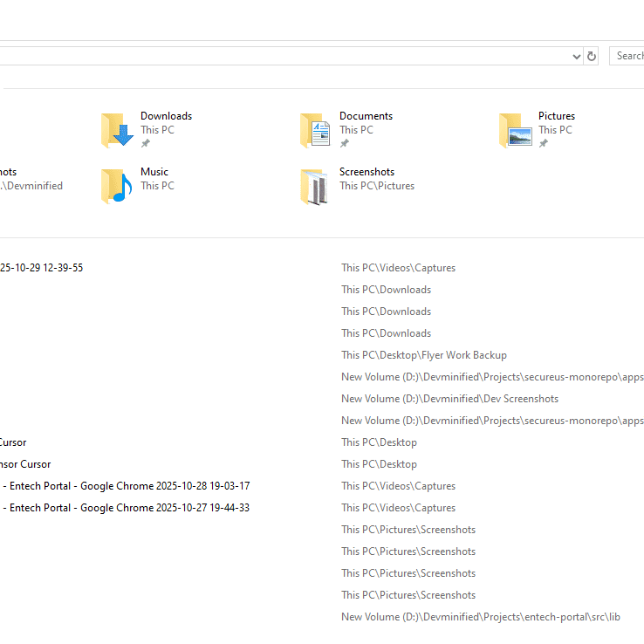
Task: Click path 'This PC\Desktop\Flyer Work Backup'
Action: coord(424,355)
